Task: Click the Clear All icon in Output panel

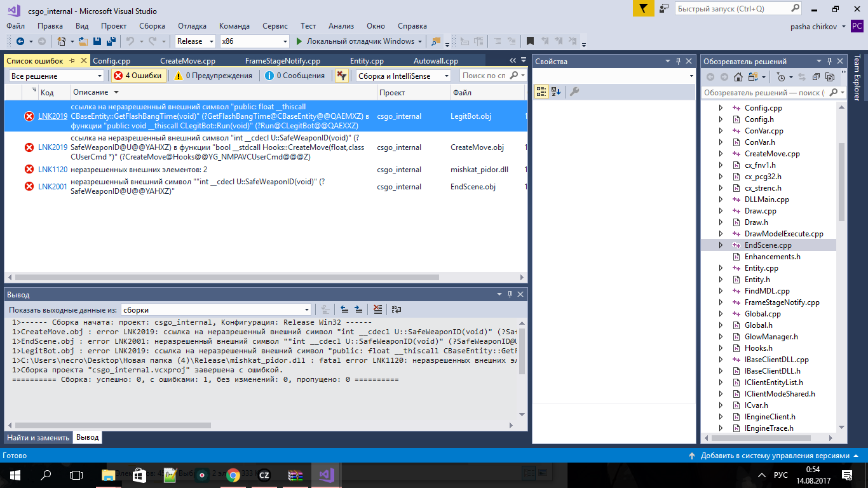Action: [378, 309]
